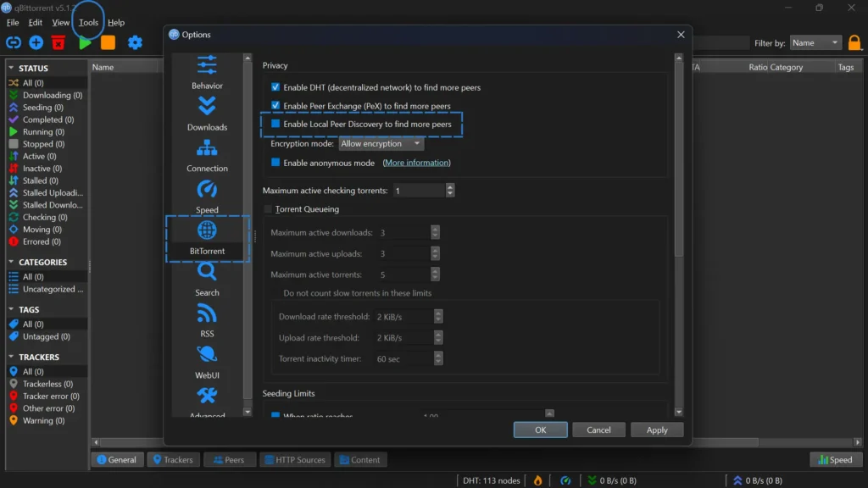Select the BitTorrent options page
Viewport: 868px width, 488px height.
[207, 238]
